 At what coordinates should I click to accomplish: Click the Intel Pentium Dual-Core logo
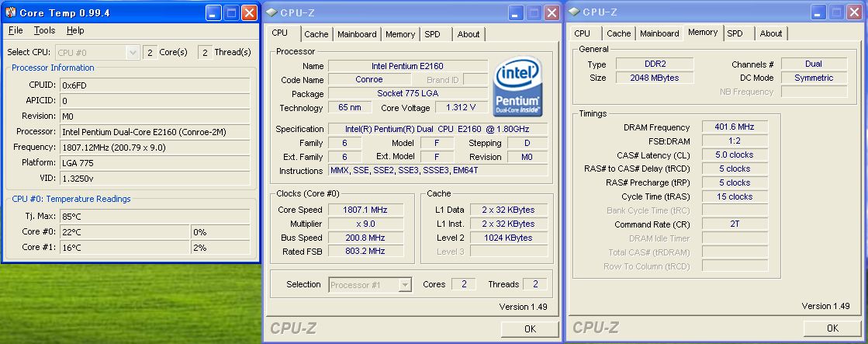tap(517, 86)
